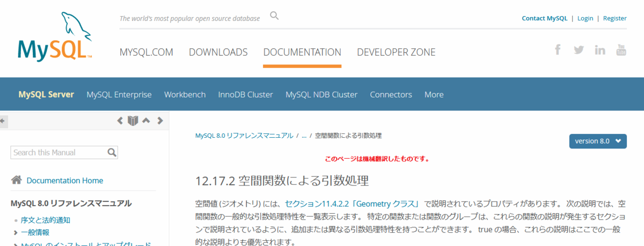Click MySQL 8.0 リファレンスマニュアル breadcrumb link
Image resolution: width=644 pixels, height=246 pixels.
[244, 136]
